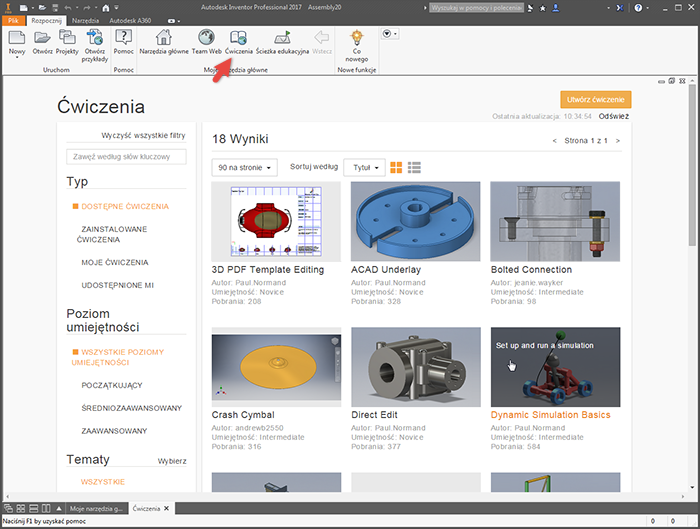Click the undo arrow in title bar
The width and height of the screenshot is (700, 529).
pyautogui.click(x=67, y=8)
